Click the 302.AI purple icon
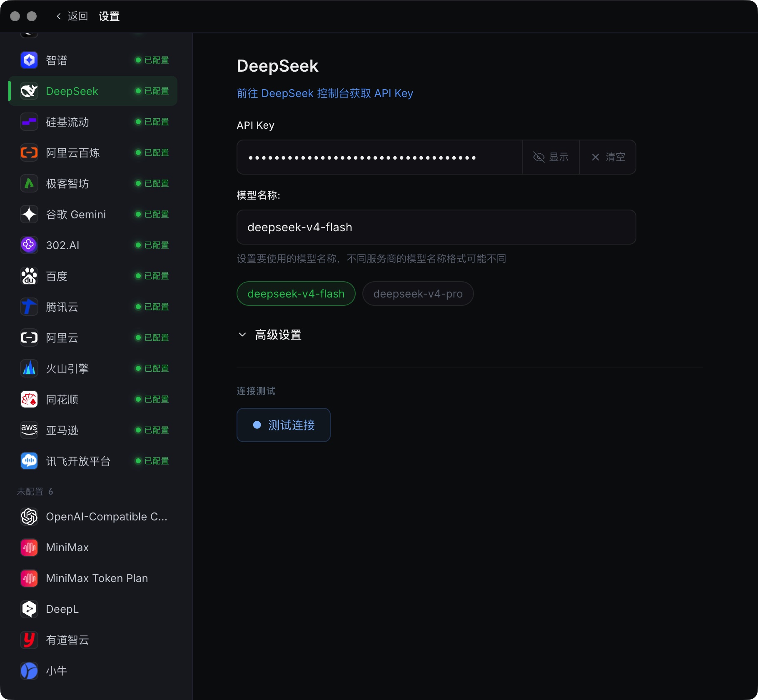This screenshot has width=758, height=700. (x=29, y=245)
